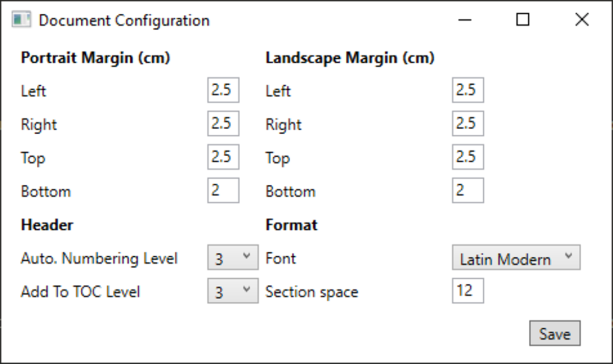613x364 pixels.
Task: Click the Section space input field
Action: pyautogui.click(x=468, y=291)
